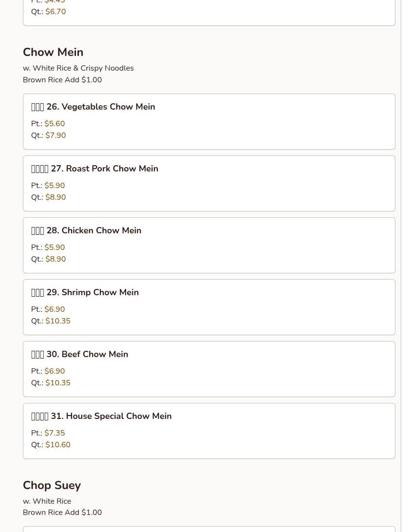This screenshot has width=411, height=532.
Task: Open 29. Shrimp Chow Mein entry
Action: tap(209, 307)
